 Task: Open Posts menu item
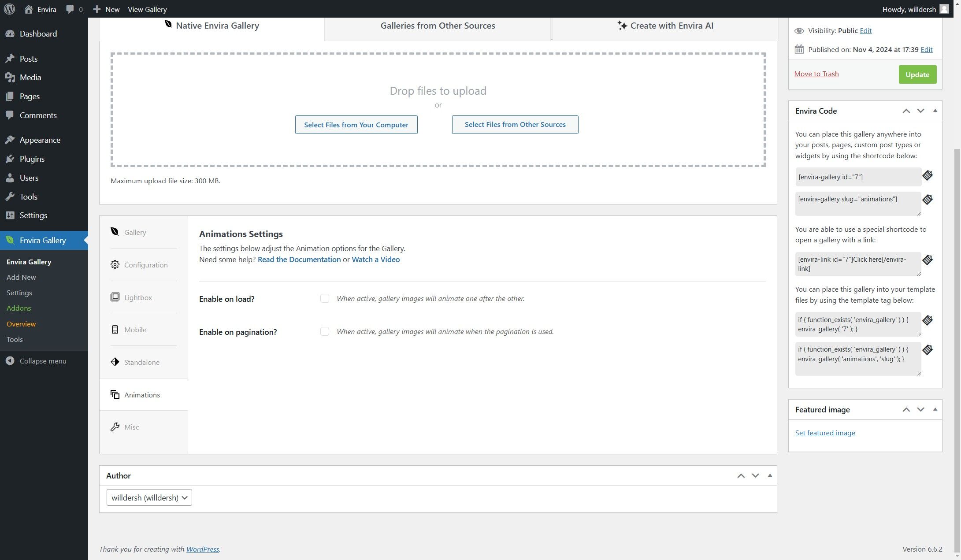pos(44,59)
